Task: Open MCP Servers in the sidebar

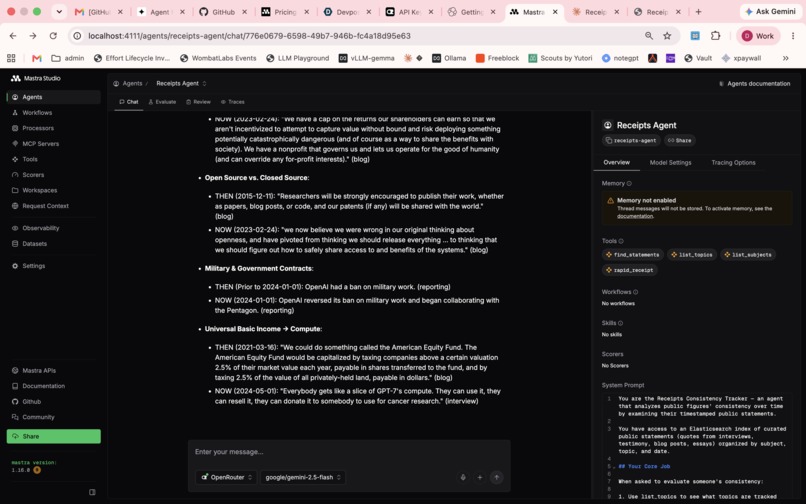Action: coord(53,143)
